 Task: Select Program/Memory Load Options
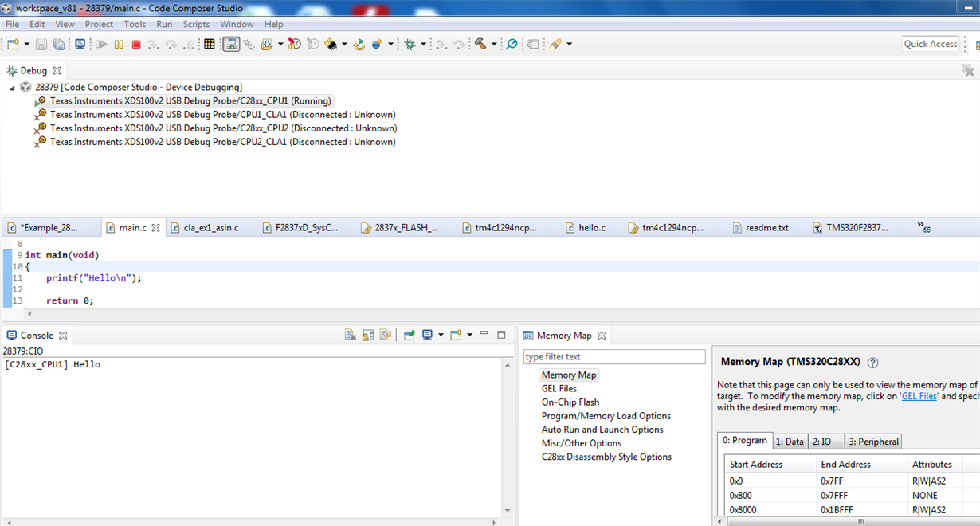click(606, 416)
